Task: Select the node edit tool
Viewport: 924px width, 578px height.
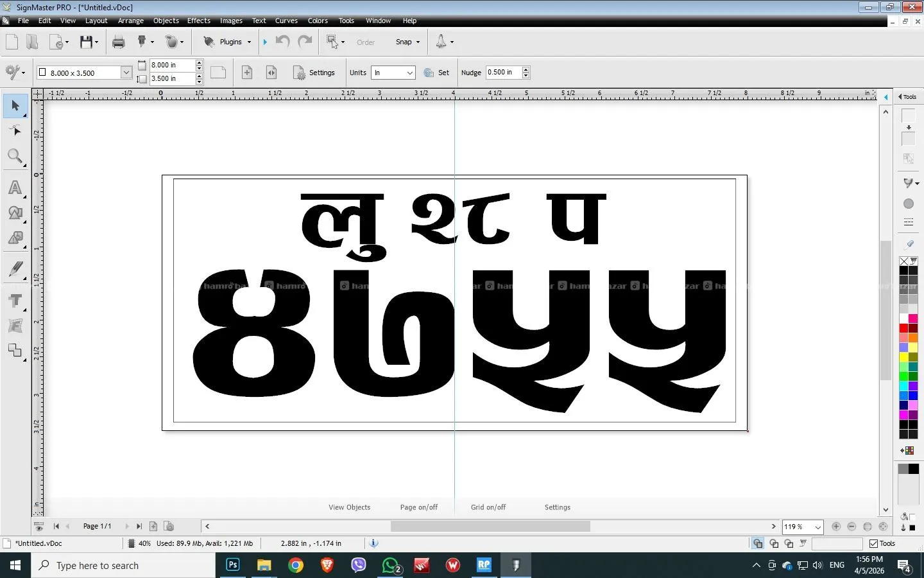Action: pyautogui.click(x=15, y=131)
